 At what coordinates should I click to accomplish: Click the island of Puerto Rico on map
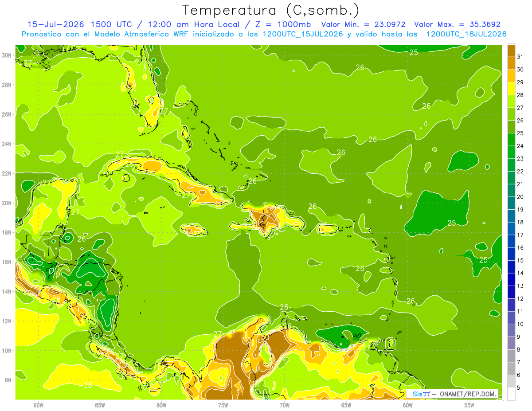(327, 229)
